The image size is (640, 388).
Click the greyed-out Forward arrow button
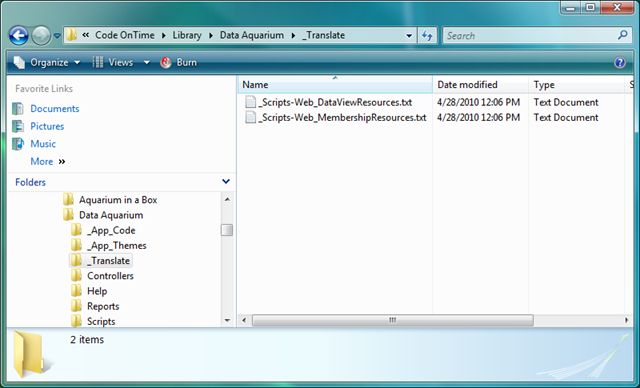point(41,35)
